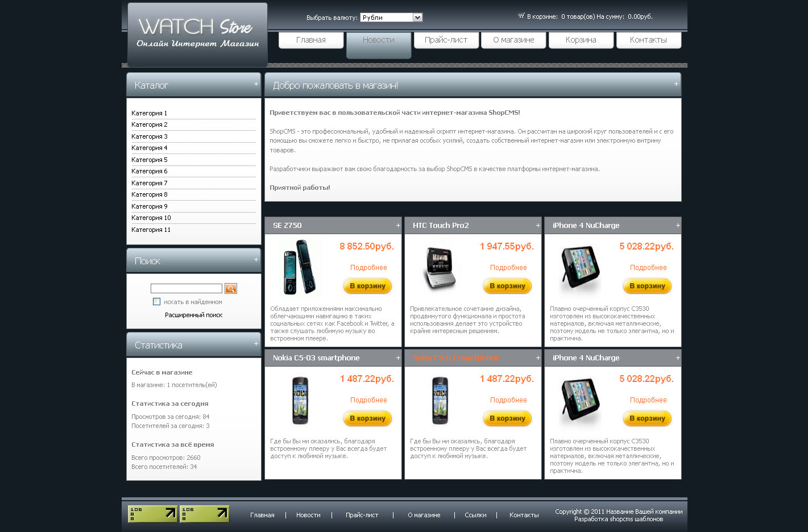This screenshot has width=808, height=532.
Task: Open the Новости navigation tab
Action: pyautogui.click(x=379, y=44)
